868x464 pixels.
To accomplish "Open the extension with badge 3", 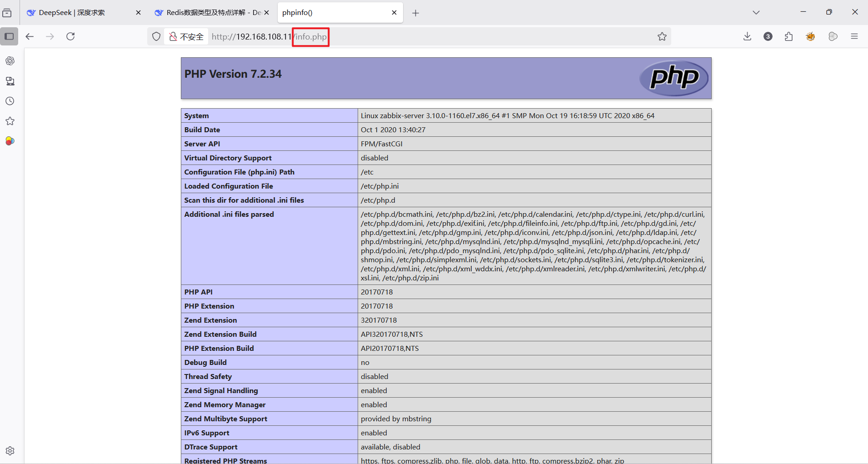I will click(x=768, y=36).
